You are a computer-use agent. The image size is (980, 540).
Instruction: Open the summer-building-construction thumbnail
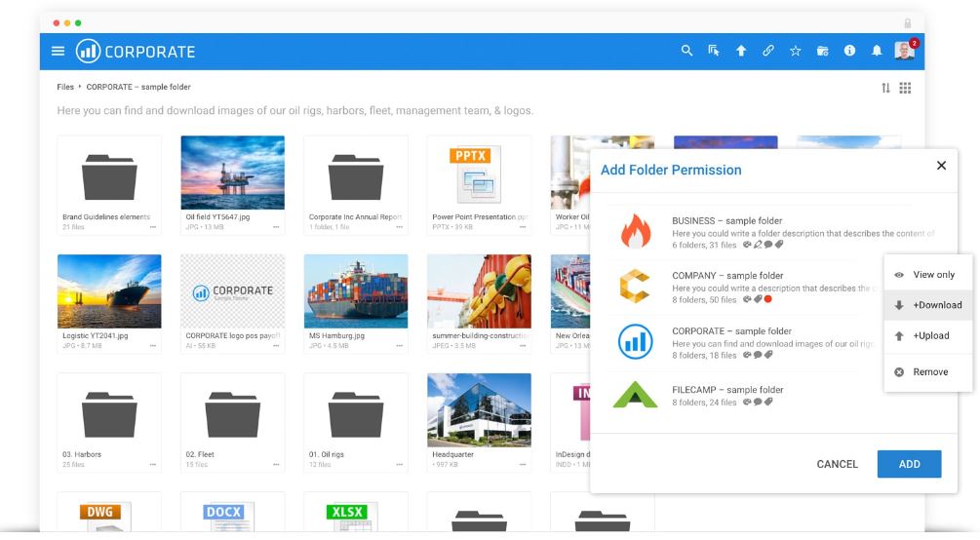480,291
